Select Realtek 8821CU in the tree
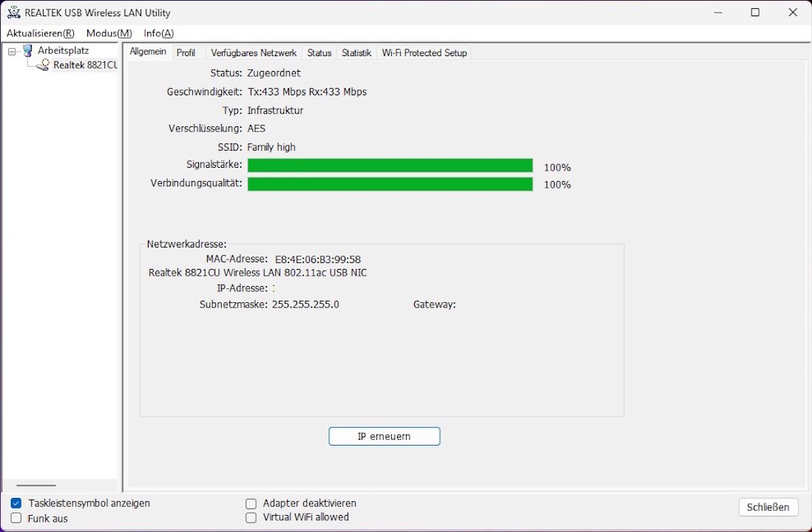Screen dimensions: 812x532 tap(85, 65)
